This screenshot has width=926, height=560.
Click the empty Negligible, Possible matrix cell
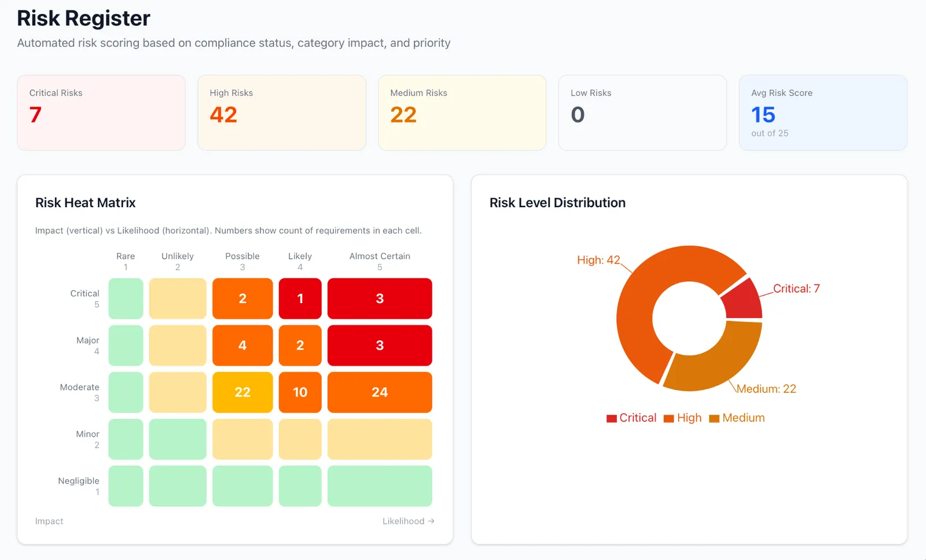point(242,486)
